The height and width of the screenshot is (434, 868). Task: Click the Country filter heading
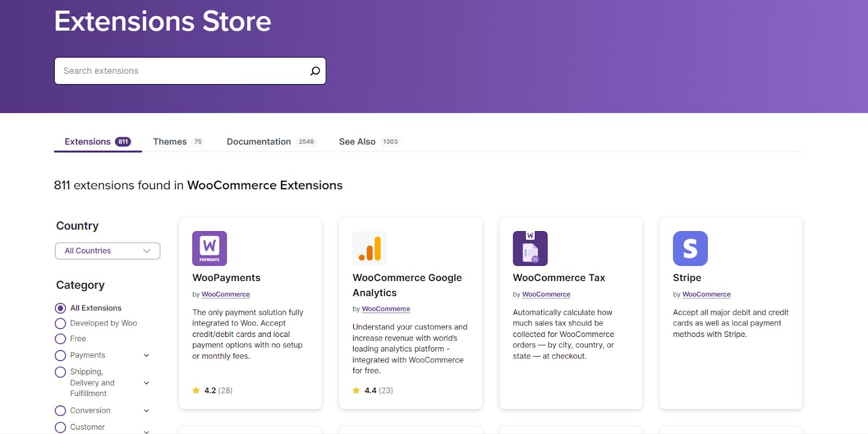(78, 226)
